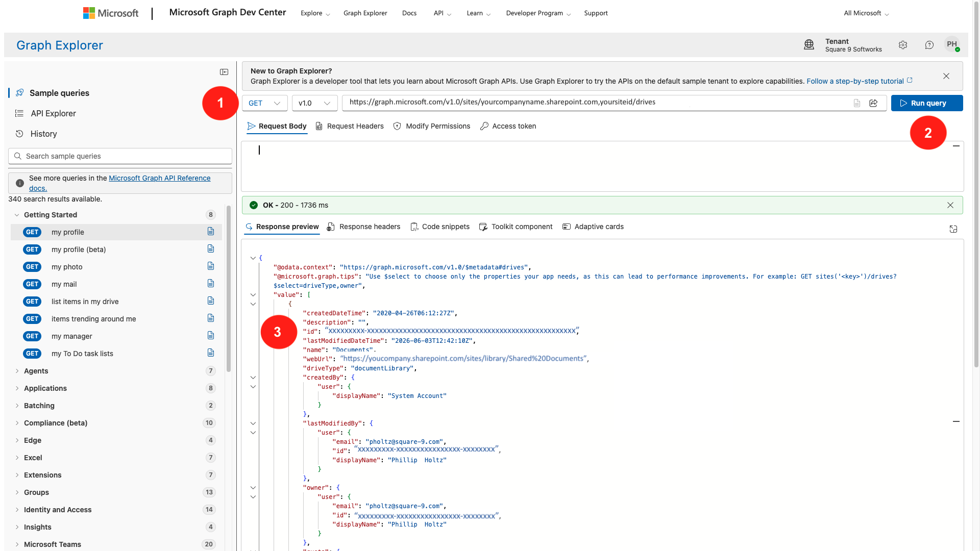Expand the Groups category
This screenshot has width=980, height=551.
[17, 492]
